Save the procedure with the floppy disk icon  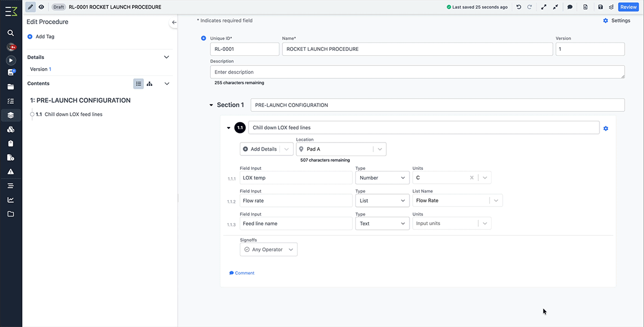(x=601, y=7)
